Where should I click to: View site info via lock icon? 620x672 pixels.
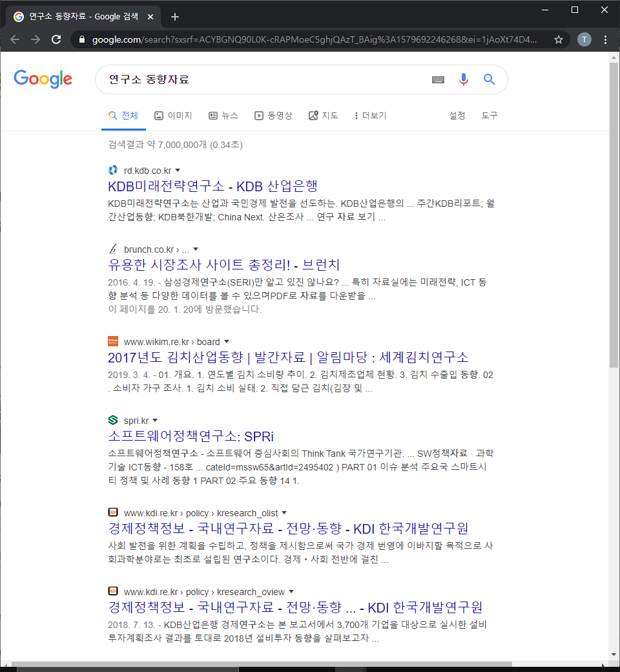82,39
